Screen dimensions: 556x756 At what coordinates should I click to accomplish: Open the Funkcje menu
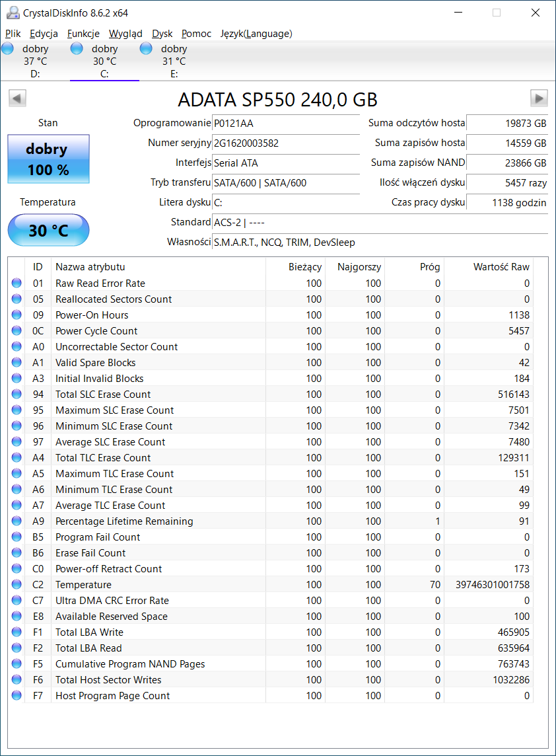pyautogui.click(x=83, y=34)
